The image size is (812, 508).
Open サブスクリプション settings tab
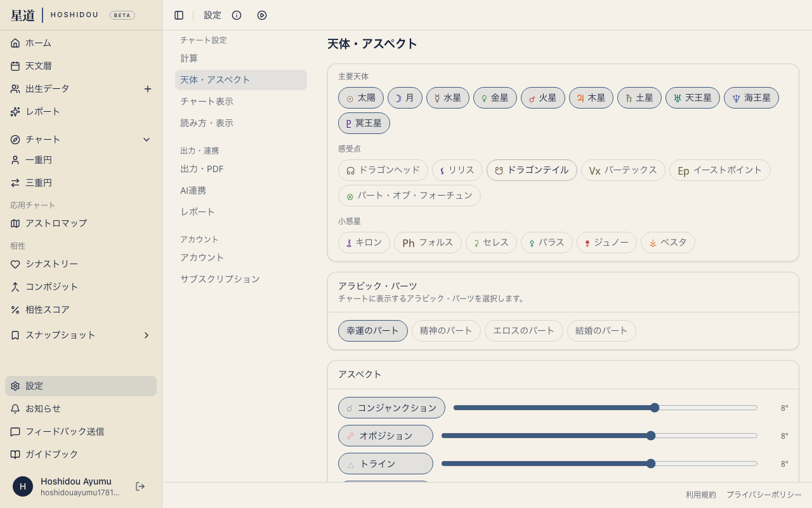pyautogui.click(x=241, y=279)
